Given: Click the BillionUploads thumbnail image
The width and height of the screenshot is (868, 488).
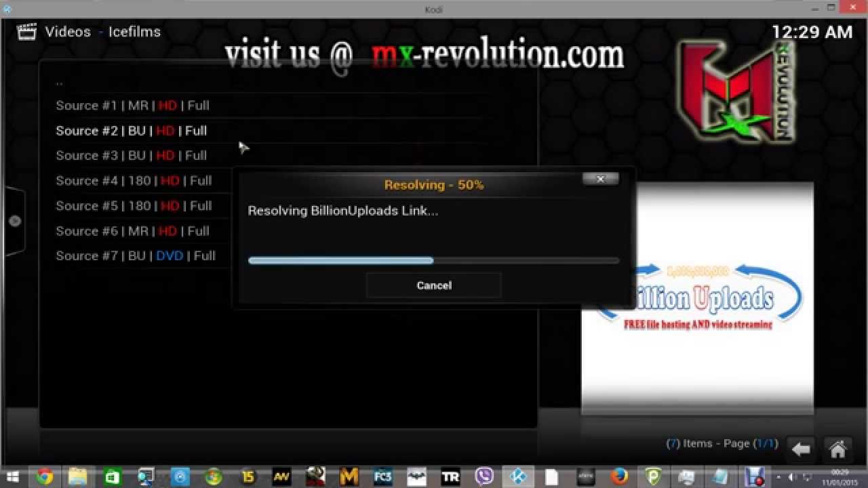Looking at the screenshot, I should [697, 297].
